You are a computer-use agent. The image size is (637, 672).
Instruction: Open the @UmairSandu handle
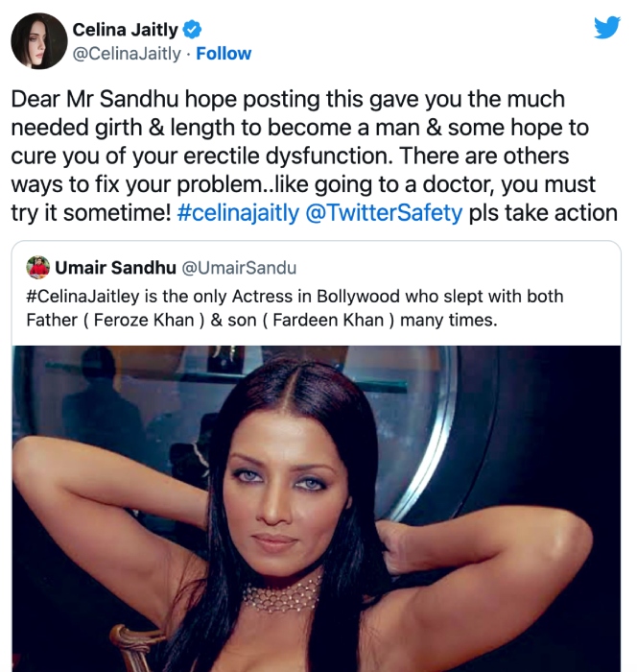tap(239, 268)
